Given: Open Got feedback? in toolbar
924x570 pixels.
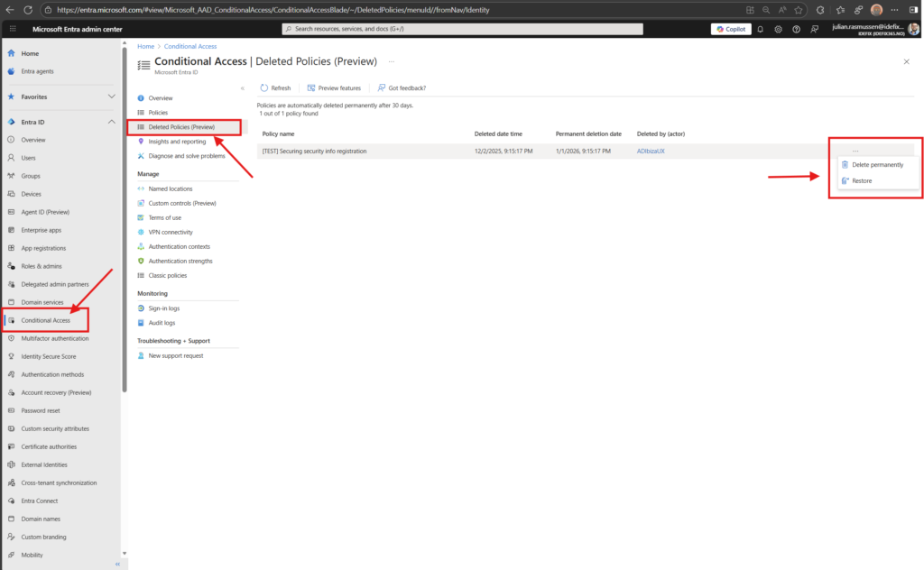Looking at the screenshot, I should click(402, 88).
